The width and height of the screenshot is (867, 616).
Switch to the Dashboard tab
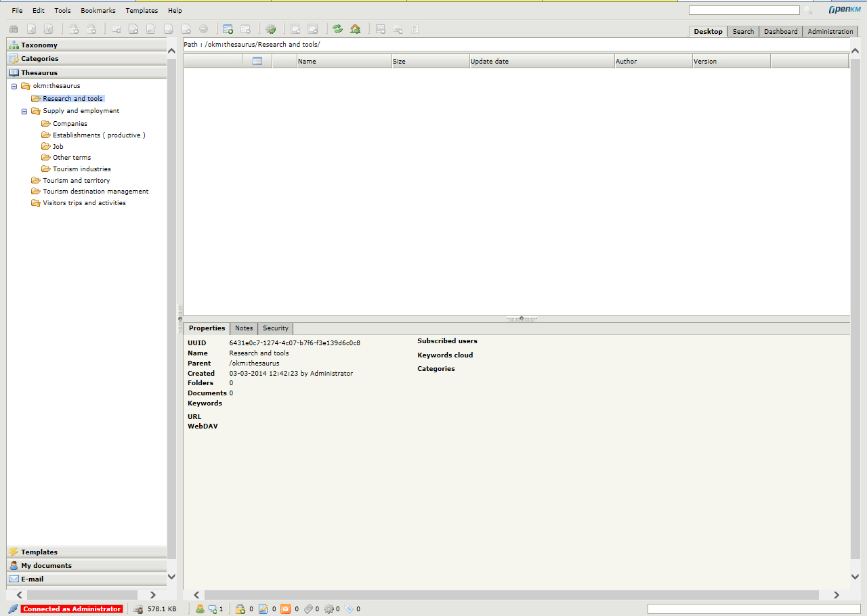coord(780,32)
